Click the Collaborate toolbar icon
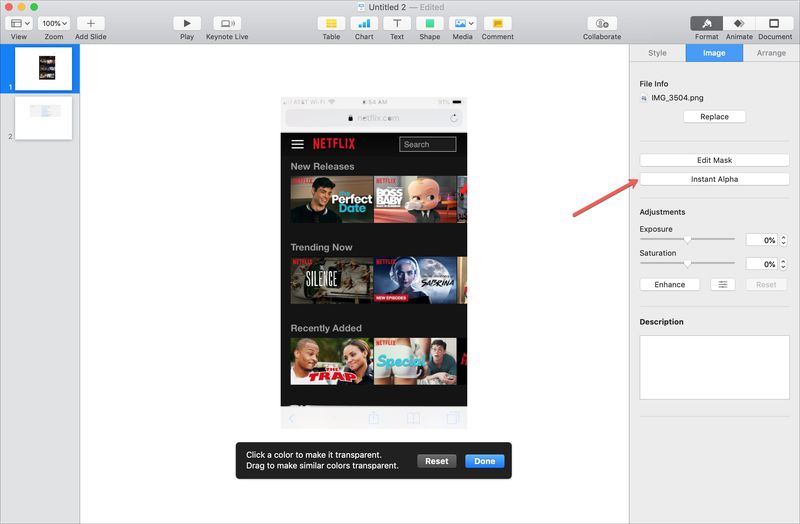Screen dimensions: 800x524 click(602, 23)
